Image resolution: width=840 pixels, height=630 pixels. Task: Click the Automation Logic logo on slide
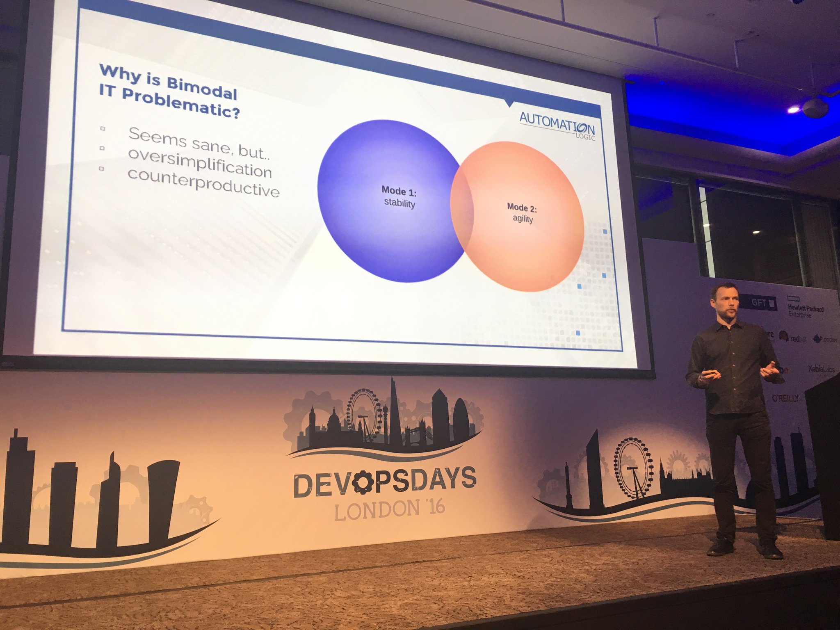557,125
